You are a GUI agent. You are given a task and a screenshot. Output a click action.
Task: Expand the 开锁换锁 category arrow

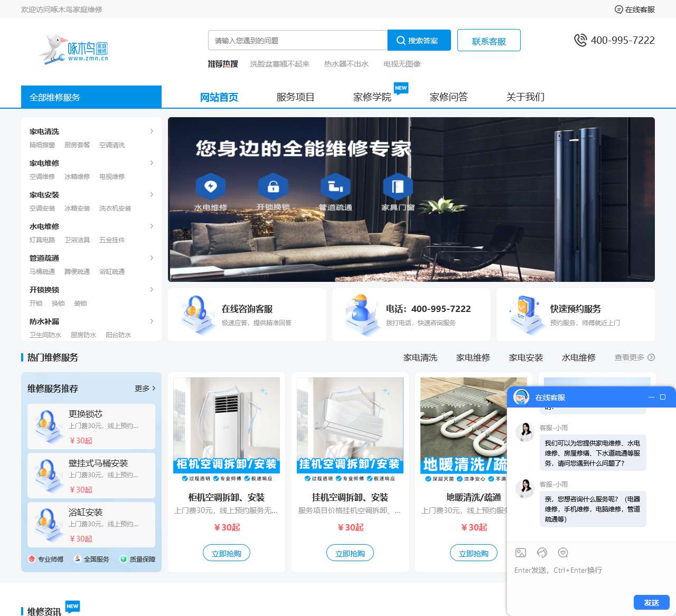[152, 289]
